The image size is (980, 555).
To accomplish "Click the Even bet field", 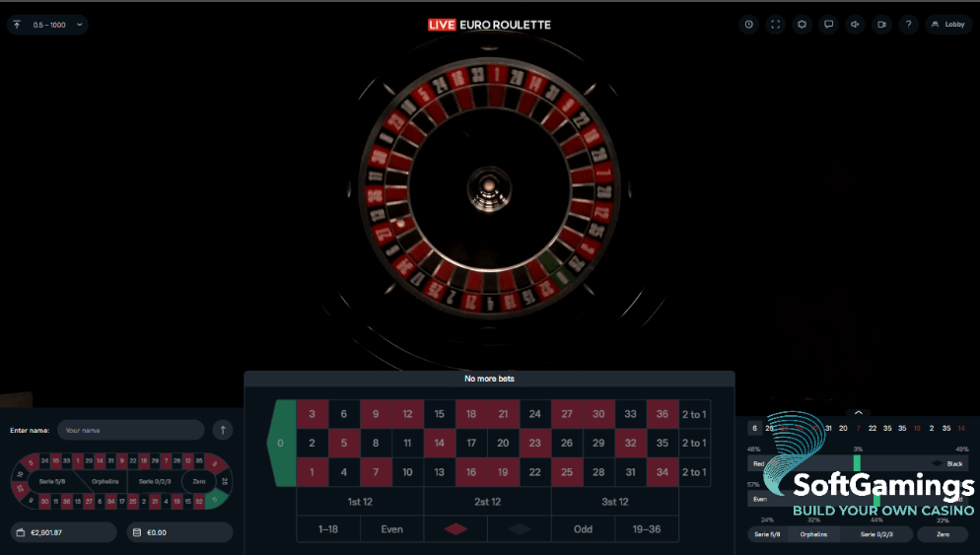I will click(x=391, y=529).
